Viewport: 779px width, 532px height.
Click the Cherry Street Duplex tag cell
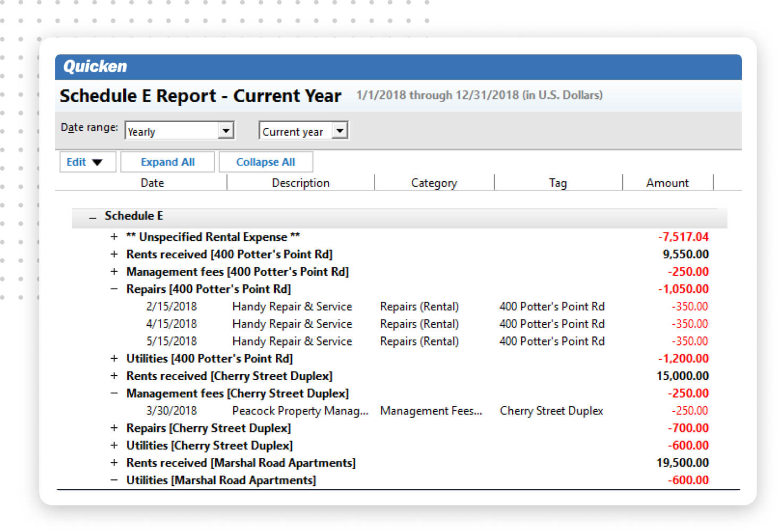click(552, 411)
